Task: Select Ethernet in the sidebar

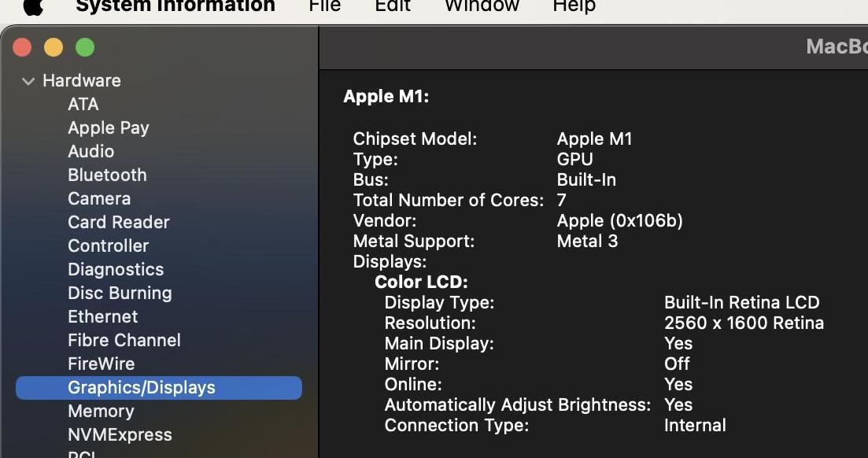Action: [102, 317]
